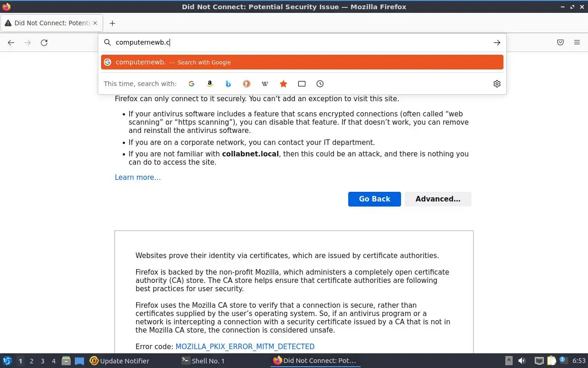Click the Go arrow in address bar
The width and height of the screenshot is (588, 368).
click(x=497, y=42)
